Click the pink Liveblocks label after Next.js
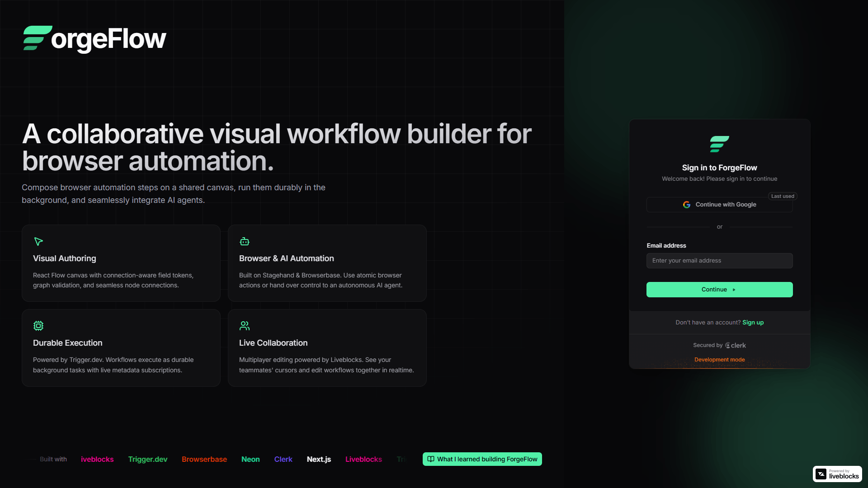This screenshot has width=868, height=488. pos(363,459)
